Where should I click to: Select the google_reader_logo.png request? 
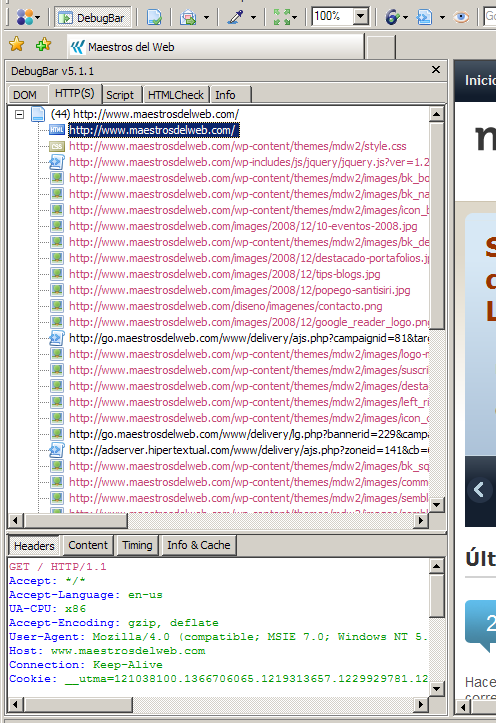249,322
